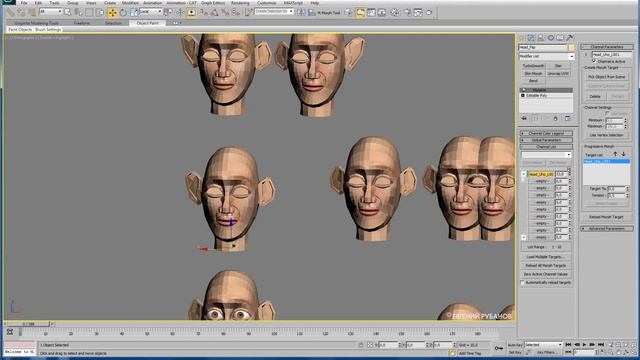Toggle the 3D Snaps icon

[x=203, y=13]
